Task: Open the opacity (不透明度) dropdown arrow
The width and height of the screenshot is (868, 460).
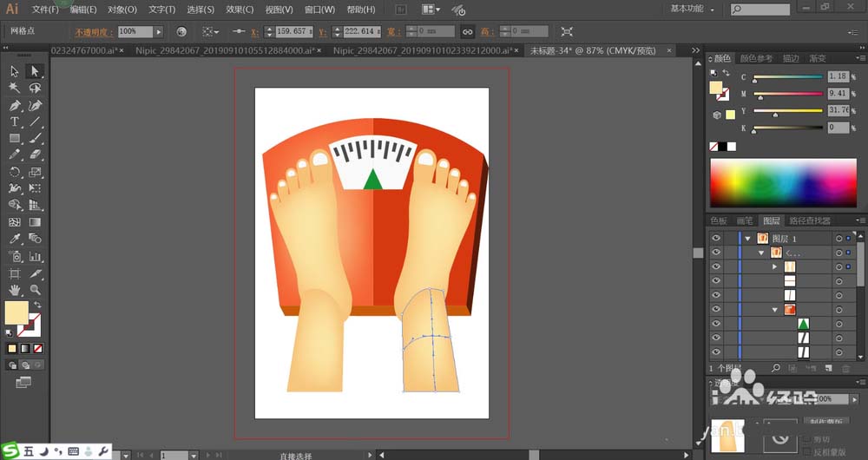Action: [159, 31]
